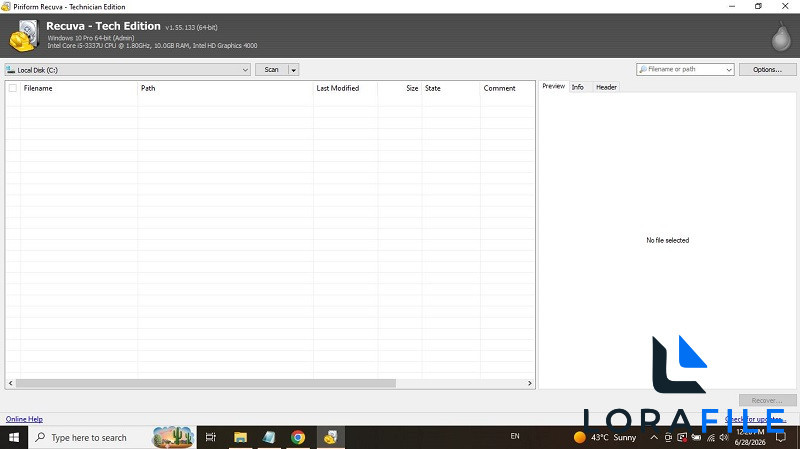
Task: Sort by the Size column header
Action: point(399,88)
